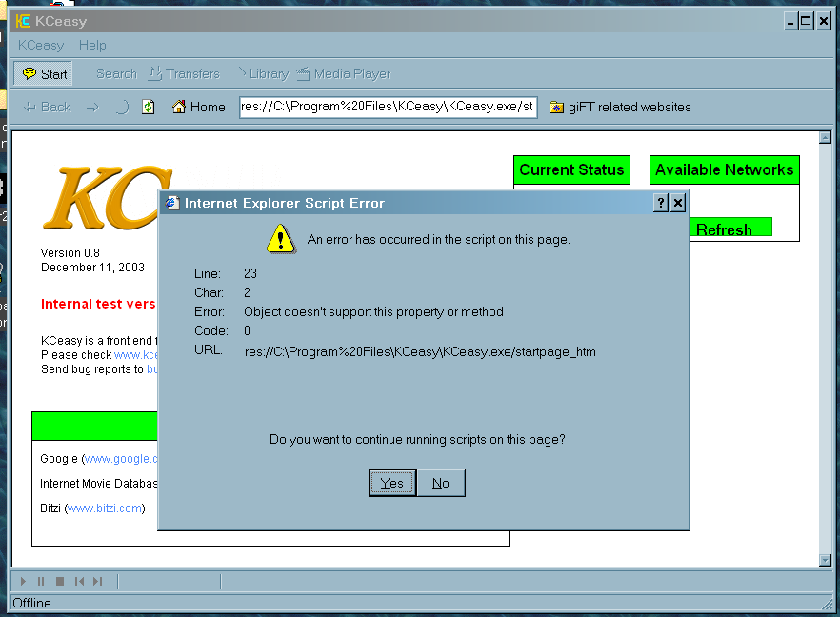Click the Internet Movie Database entry
This screenshot has height=617, width=840.
click(x=99, y=484)
